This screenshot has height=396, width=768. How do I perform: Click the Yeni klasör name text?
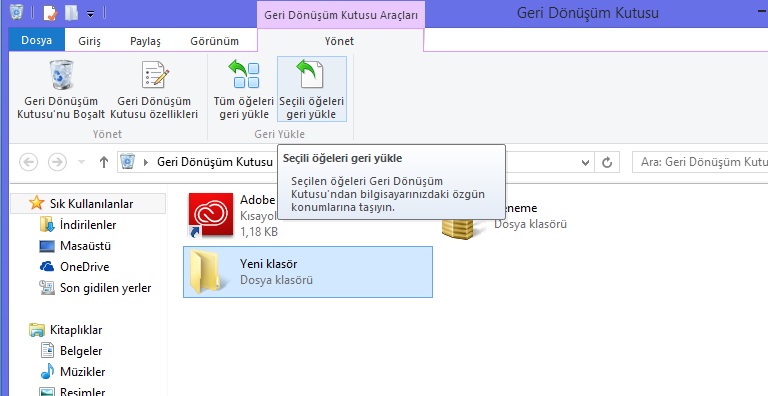[268, 264]
